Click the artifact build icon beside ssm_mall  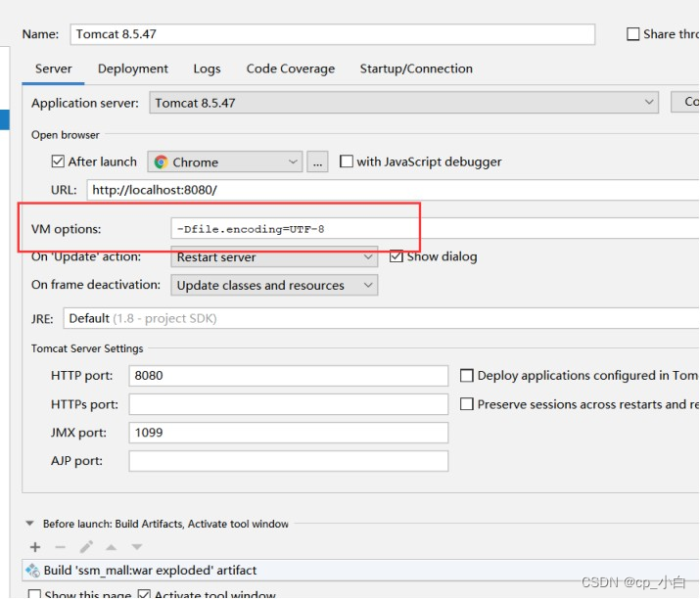[x=32, y=571]
